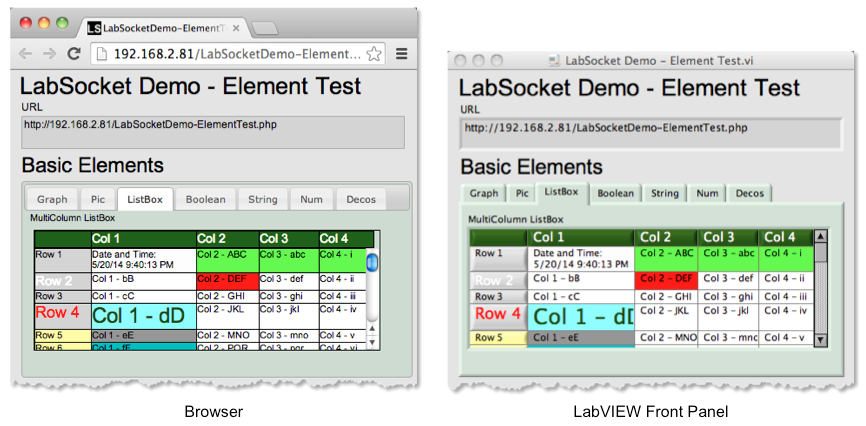Click the LabVIEW listbox scroll down arrow

821,340
